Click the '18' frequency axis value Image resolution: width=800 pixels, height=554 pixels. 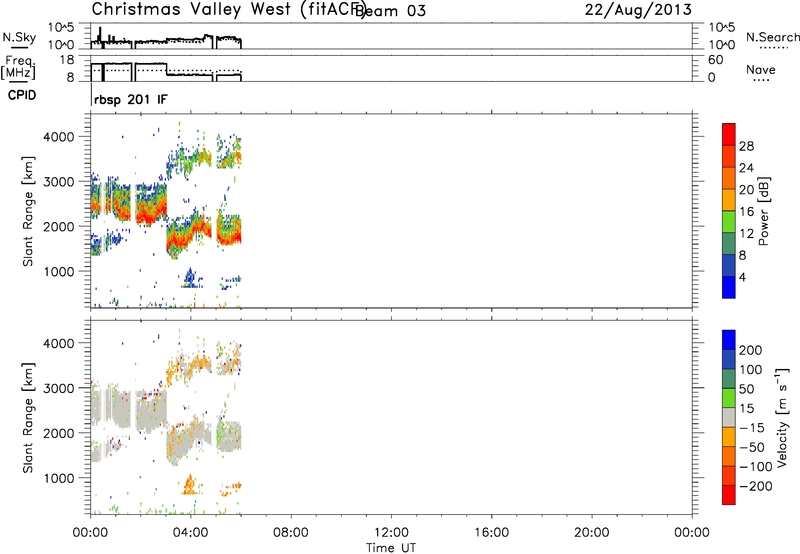[x=67, y=60]
